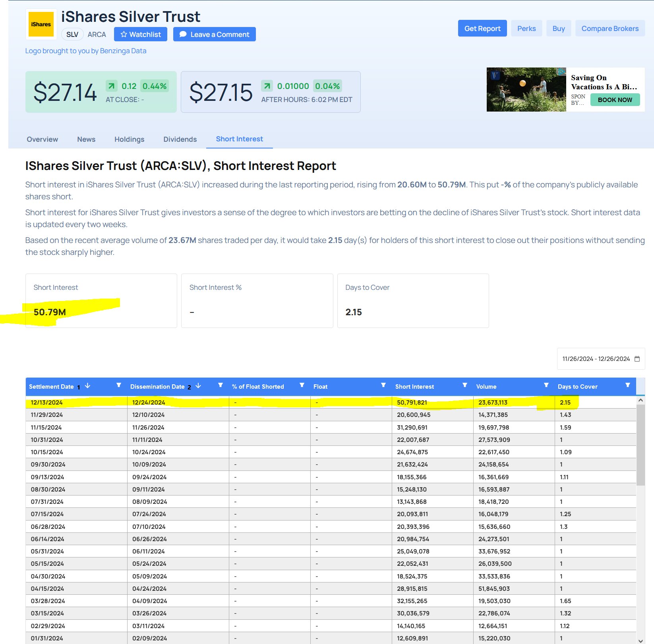Click Leave a Comment button
Screen dimensions: 654x644
pyautogui.click(x=215, y=34)
